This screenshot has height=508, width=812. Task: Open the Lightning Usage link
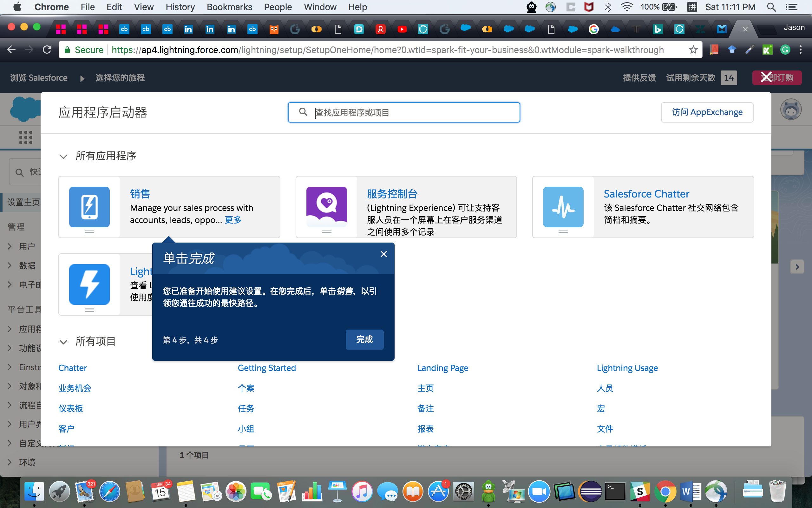click(627, 368)
